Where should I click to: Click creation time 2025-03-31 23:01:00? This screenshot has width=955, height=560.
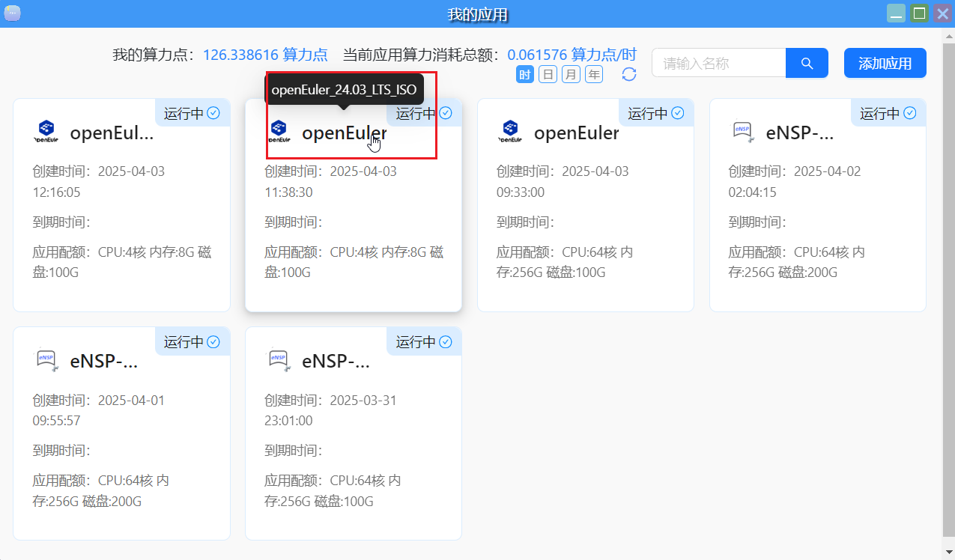(331, 410)
